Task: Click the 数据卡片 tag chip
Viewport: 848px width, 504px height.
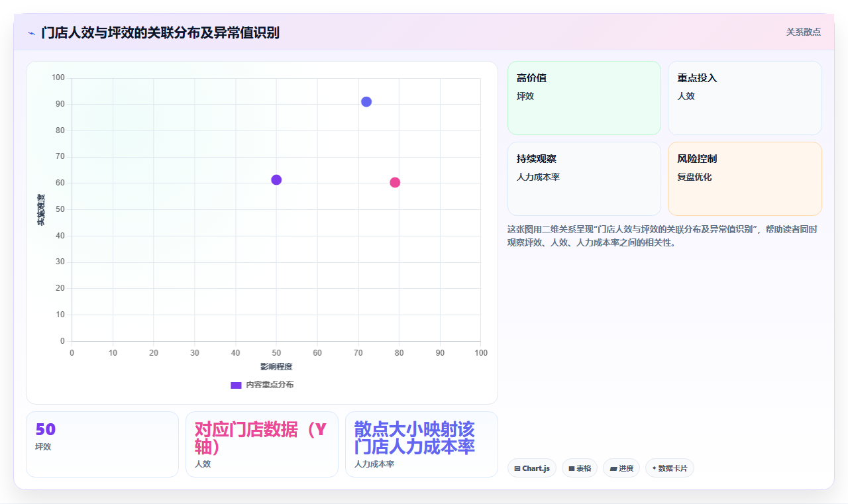Action: tap(670, 468)
